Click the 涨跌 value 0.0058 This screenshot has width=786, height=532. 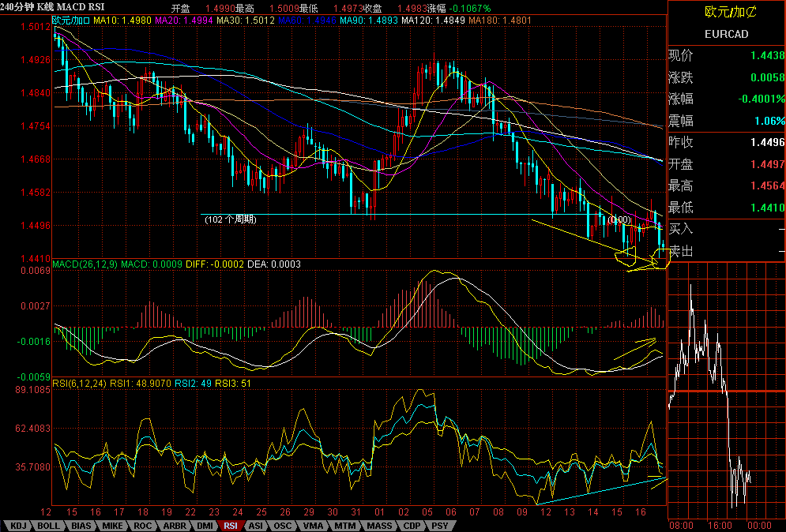(767, 77)
